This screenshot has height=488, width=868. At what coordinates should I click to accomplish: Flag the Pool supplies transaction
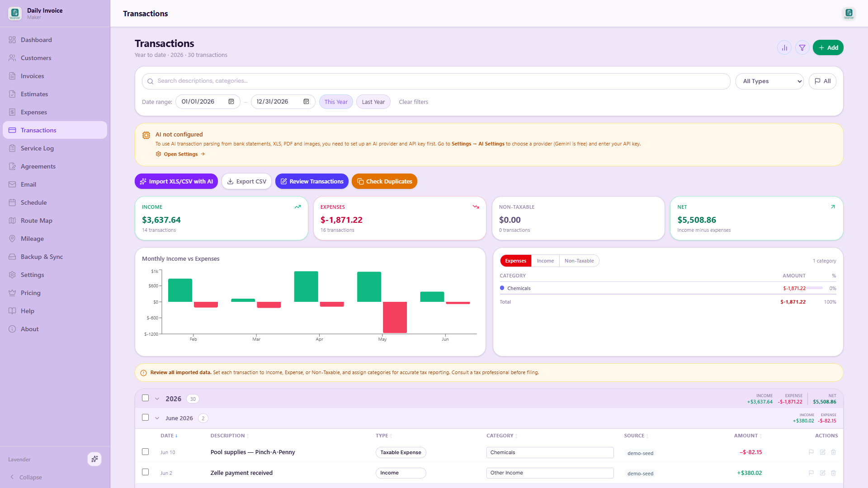[811, 452]
